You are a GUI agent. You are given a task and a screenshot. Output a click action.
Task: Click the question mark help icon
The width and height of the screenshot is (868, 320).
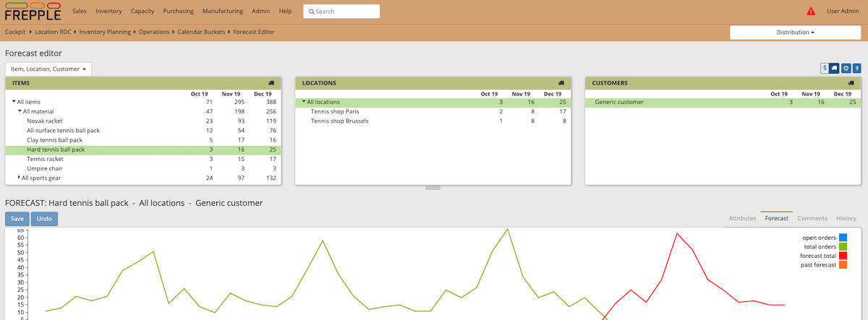coord(856,68)
